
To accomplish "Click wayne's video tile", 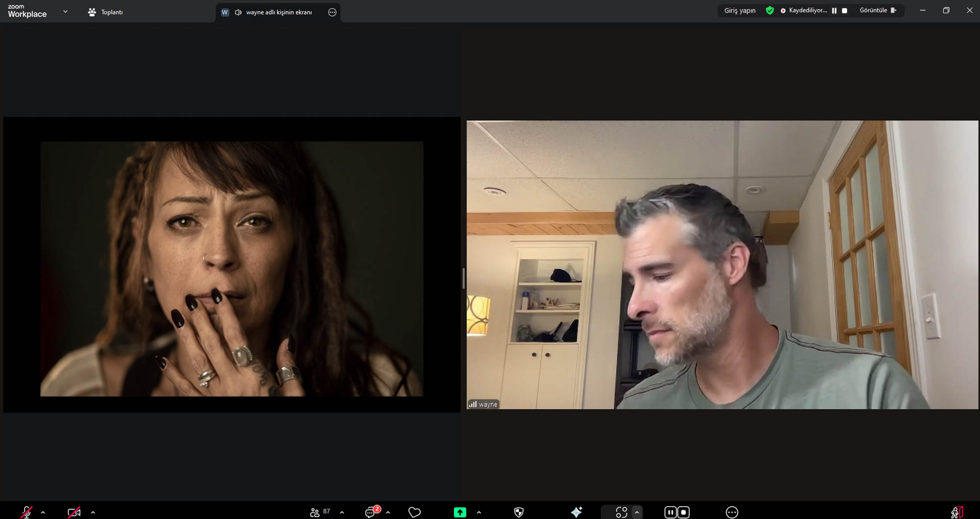I will 722,264.
